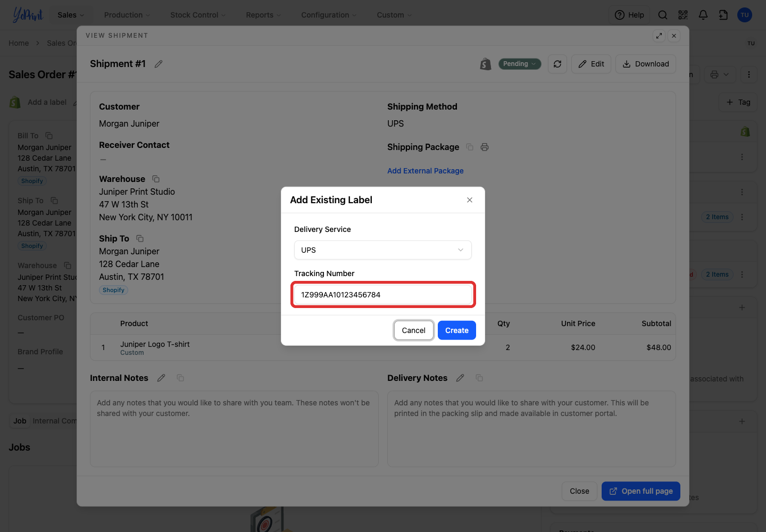Refresh the shipment status
This screenshot has width=766, height=532.
click(557, 64)
